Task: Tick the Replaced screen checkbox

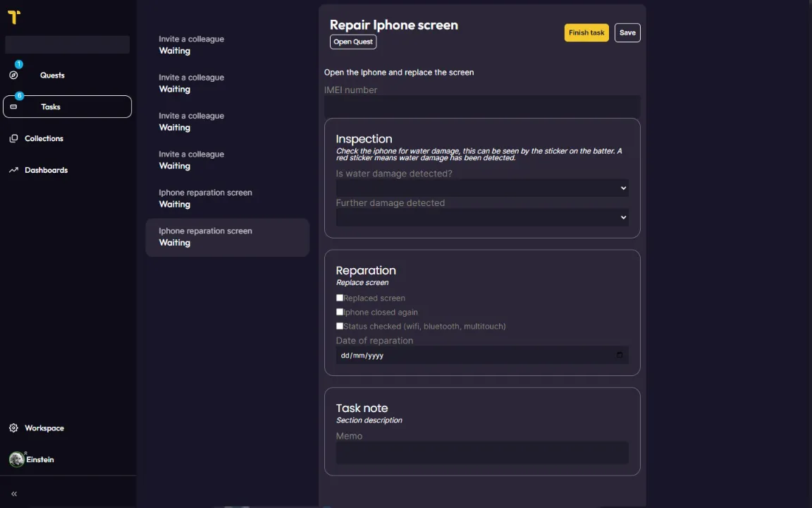Action: (x=340, y=298)
